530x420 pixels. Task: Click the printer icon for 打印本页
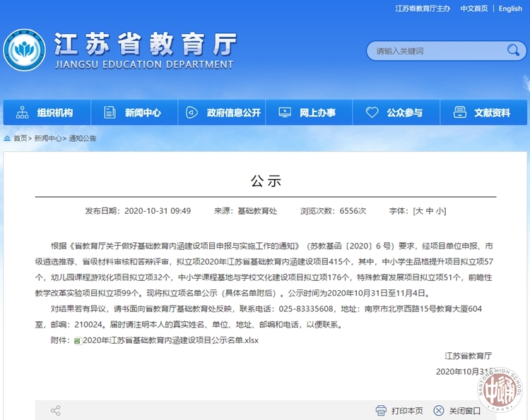click(381, 410)
